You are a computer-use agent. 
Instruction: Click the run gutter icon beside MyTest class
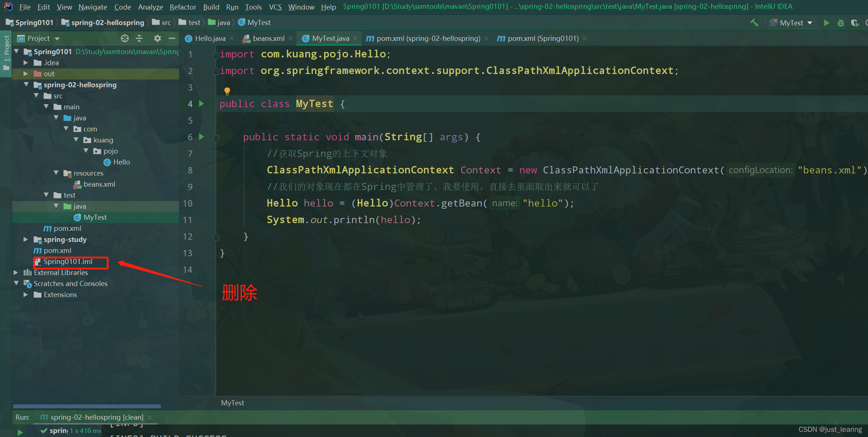tap(201, 104)
